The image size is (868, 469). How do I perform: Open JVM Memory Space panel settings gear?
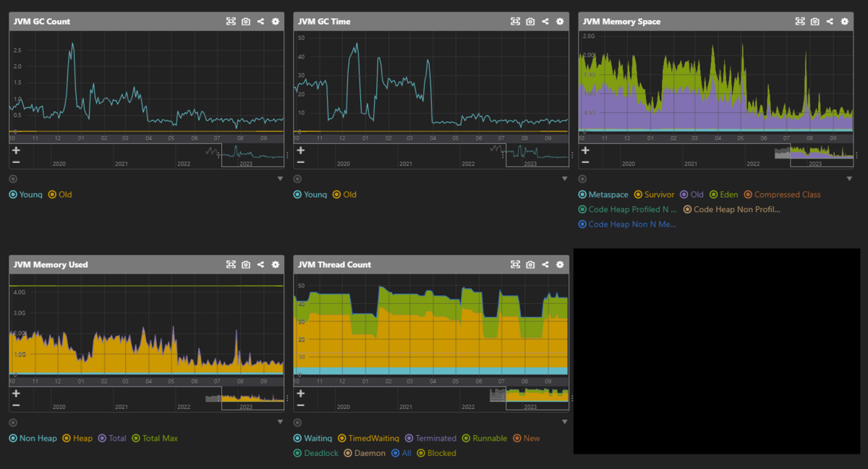point(845,22)
